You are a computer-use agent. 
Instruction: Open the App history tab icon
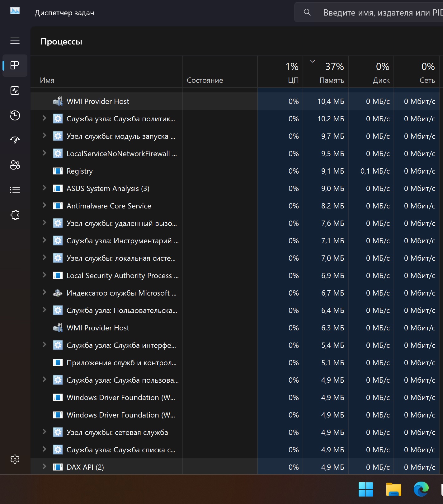coord(15,115)
